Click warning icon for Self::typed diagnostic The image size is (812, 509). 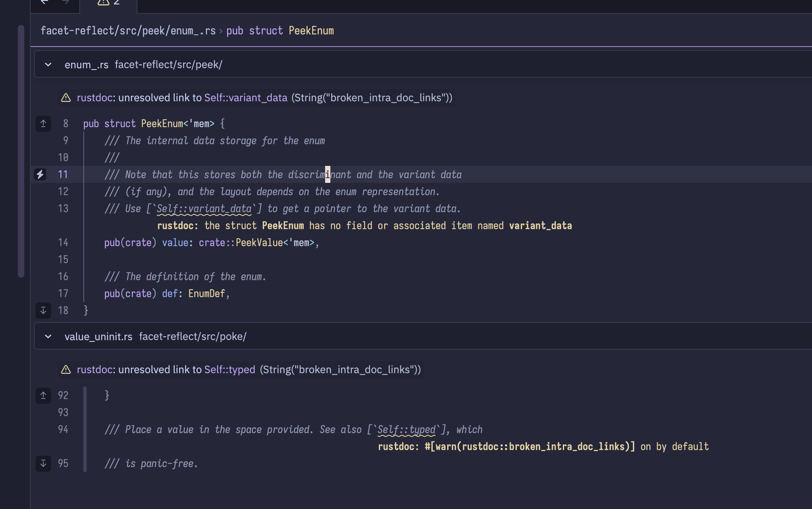pyautogui.click(x=66, y=370)
